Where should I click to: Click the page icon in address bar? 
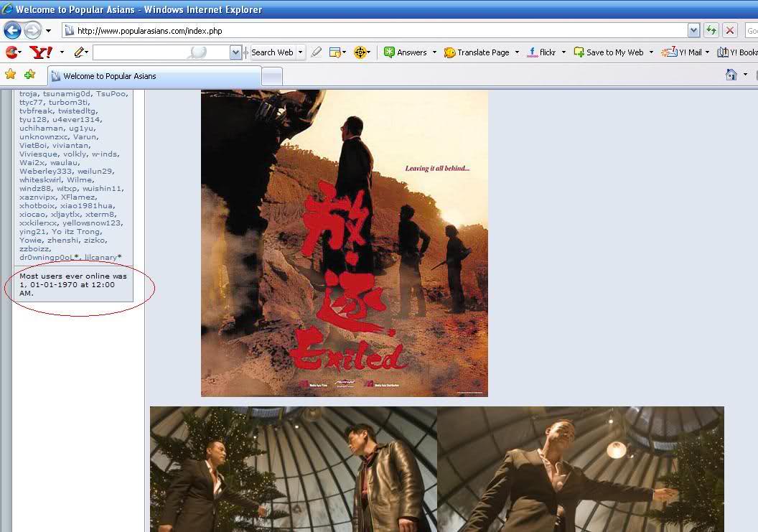(69, 31)
